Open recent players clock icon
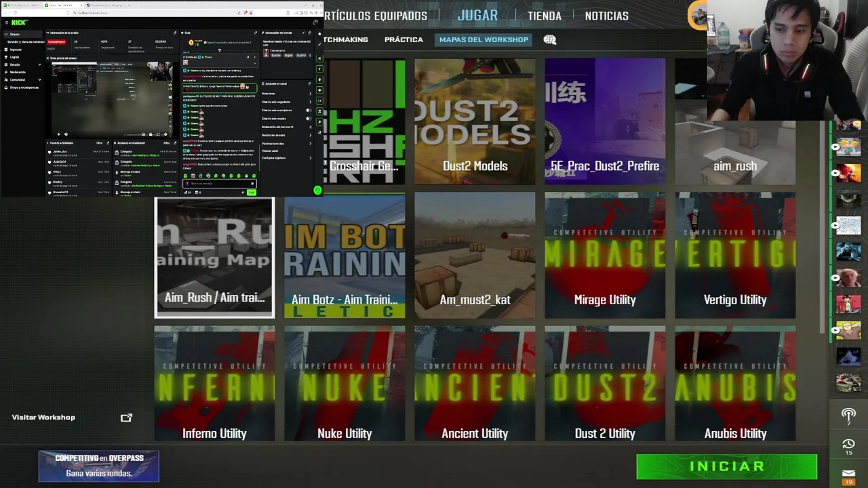 [x=848, y=445]
